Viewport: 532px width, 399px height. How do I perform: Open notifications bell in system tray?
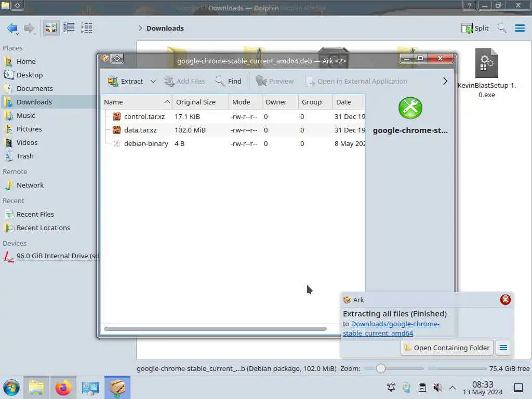point(391,388)
